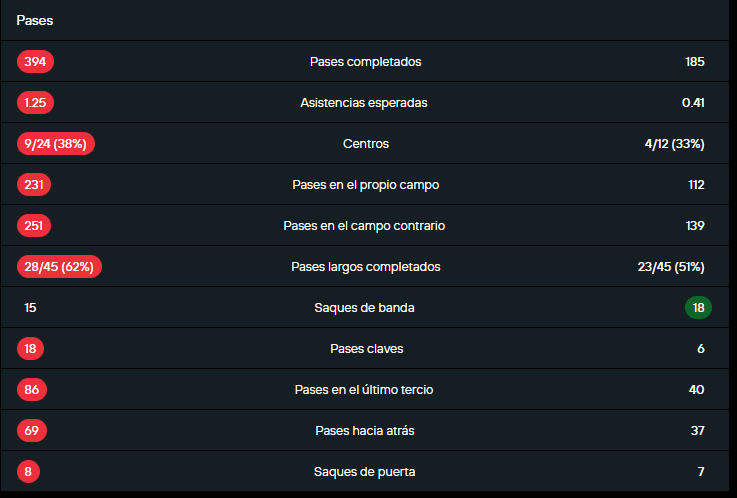Click the red 1.25 expected assists badge

tap(36, 103)
